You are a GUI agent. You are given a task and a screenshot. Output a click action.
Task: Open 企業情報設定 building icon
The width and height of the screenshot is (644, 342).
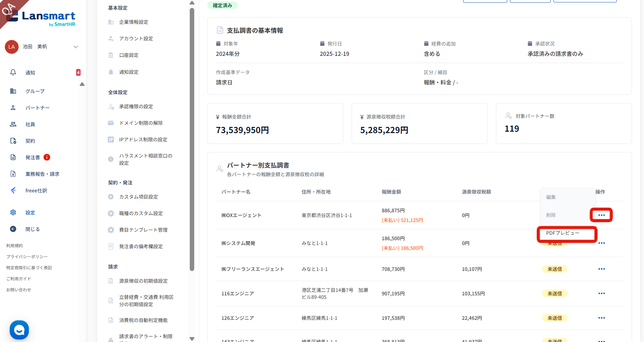(x=111, y=22)
